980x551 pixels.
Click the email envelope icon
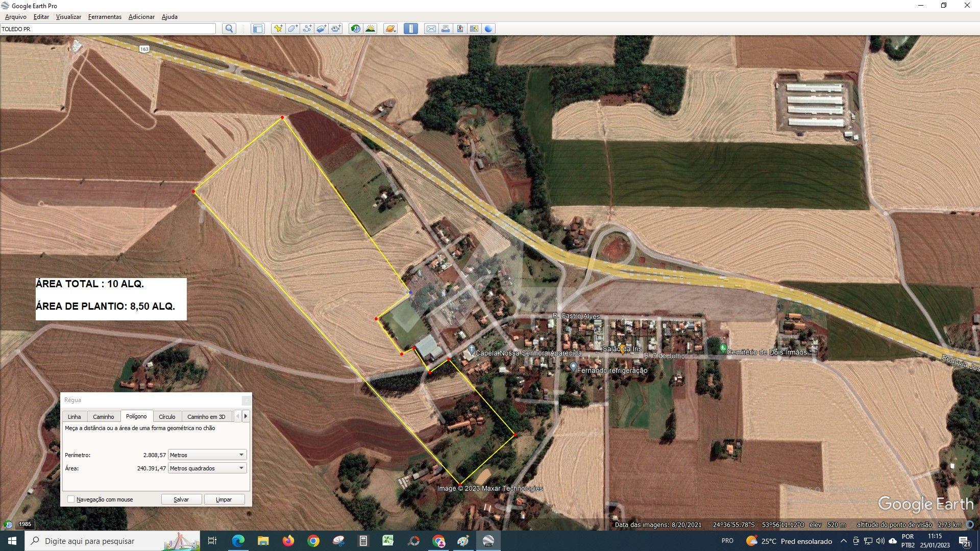(x=431, y=29)
